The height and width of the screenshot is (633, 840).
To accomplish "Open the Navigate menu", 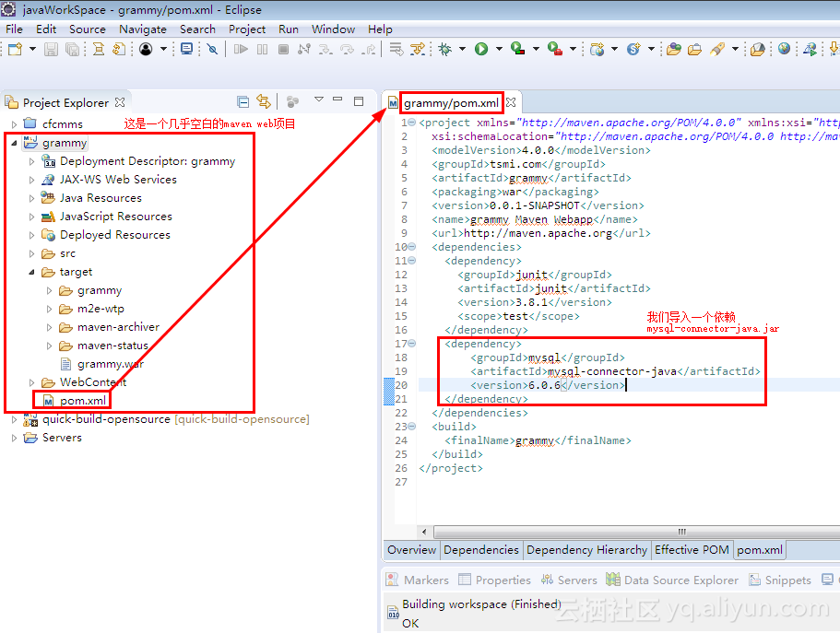I will [x=143, y=29].
